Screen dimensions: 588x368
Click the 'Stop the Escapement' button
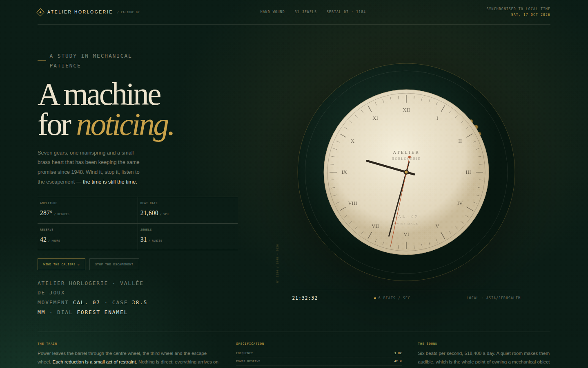coord(114,265)
